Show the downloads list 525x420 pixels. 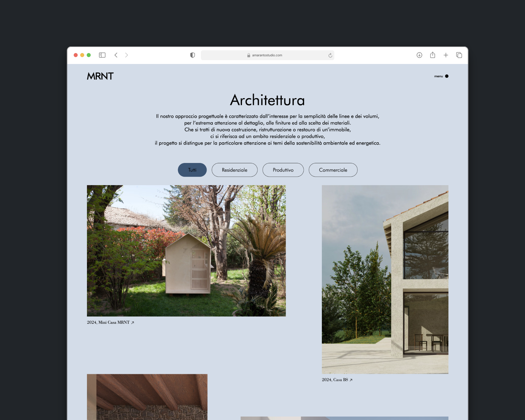pos(419,55)
